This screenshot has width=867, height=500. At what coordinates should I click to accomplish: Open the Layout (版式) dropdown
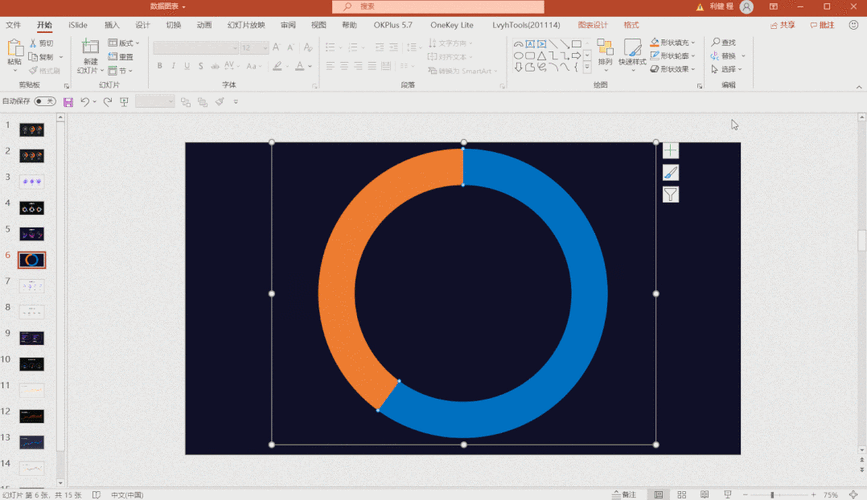(124, 43)
